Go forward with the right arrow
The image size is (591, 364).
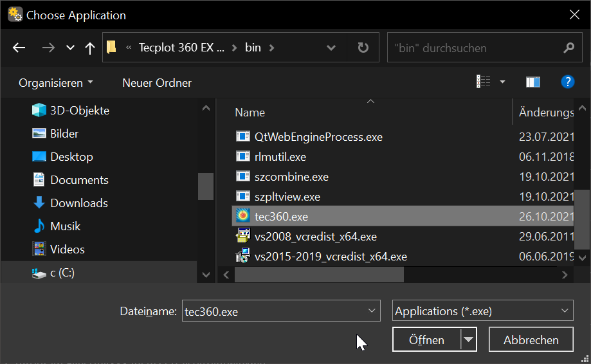pyautogui.click(x=48, y=48)
